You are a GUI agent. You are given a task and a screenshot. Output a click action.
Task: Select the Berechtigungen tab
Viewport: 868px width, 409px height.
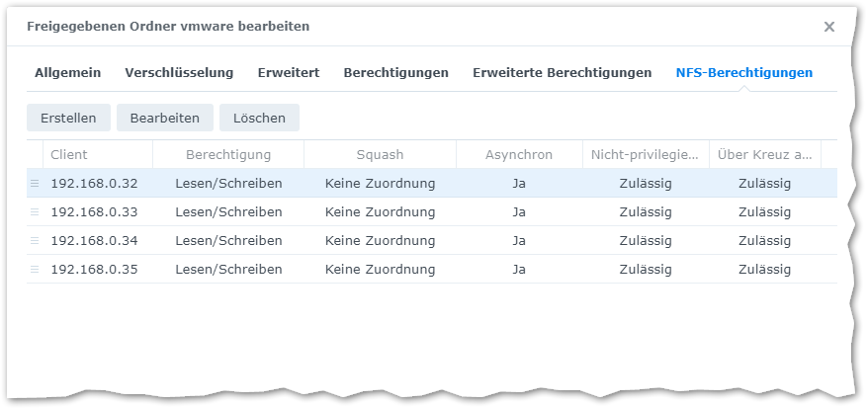395,72
